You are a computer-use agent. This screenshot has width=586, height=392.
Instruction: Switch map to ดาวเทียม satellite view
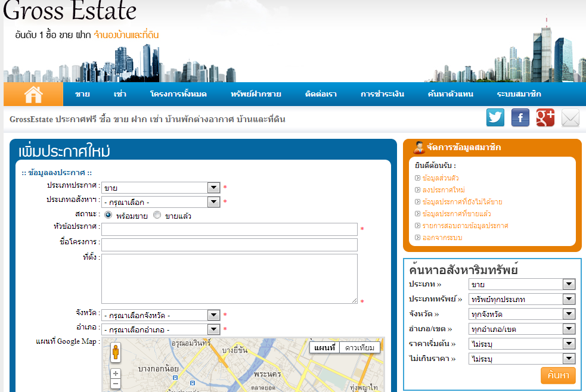tap(359, 347)
